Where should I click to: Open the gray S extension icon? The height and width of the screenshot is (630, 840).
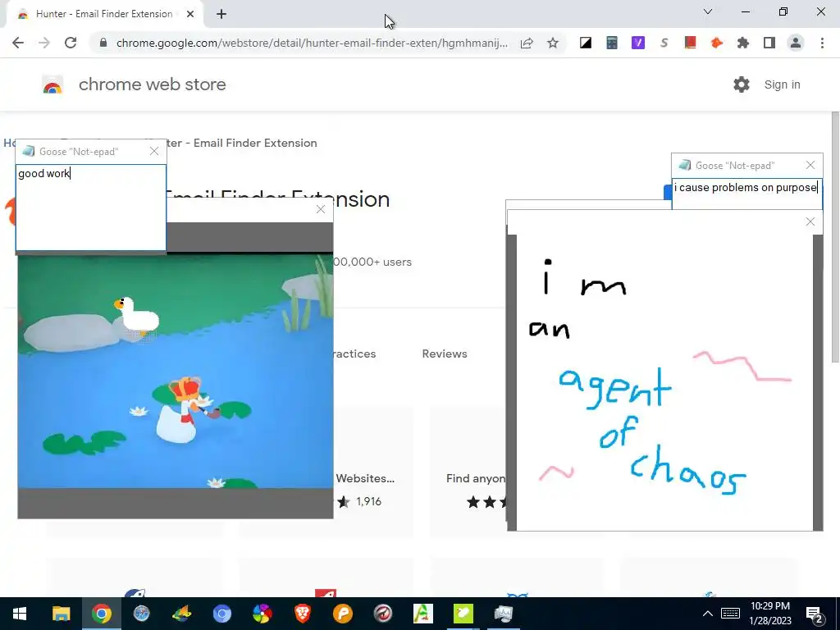click(664, 43)
